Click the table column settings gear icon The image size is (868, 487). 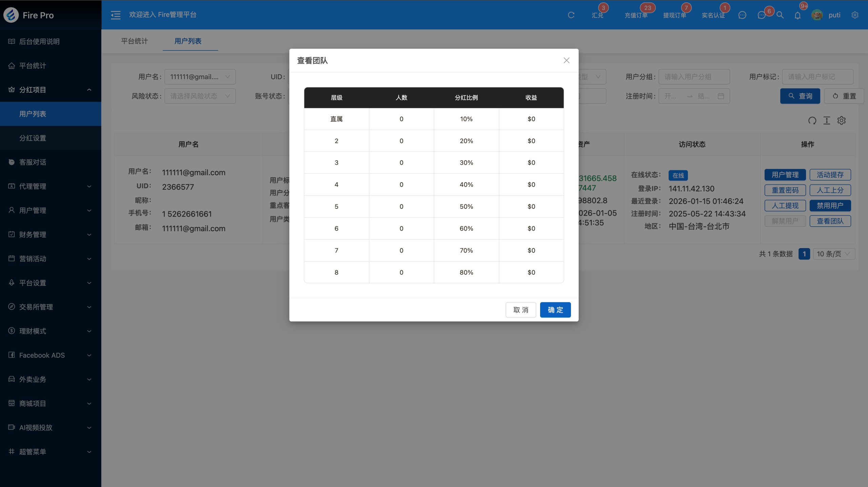click(x=842, y=120)
